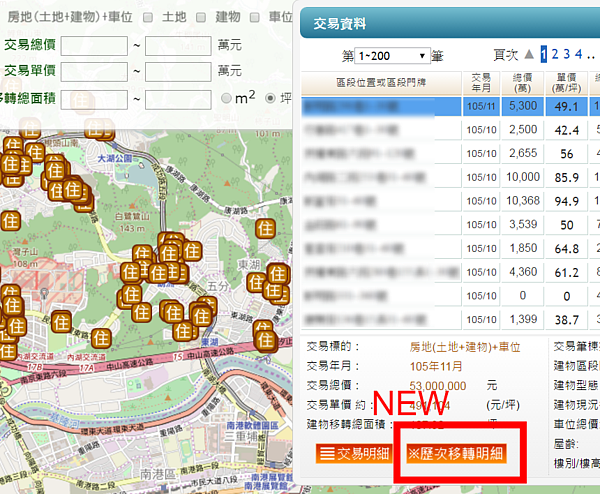The image size is (600, 494).
Task: Click the minimum 交易單價 input field
Action: click(94, 72)
